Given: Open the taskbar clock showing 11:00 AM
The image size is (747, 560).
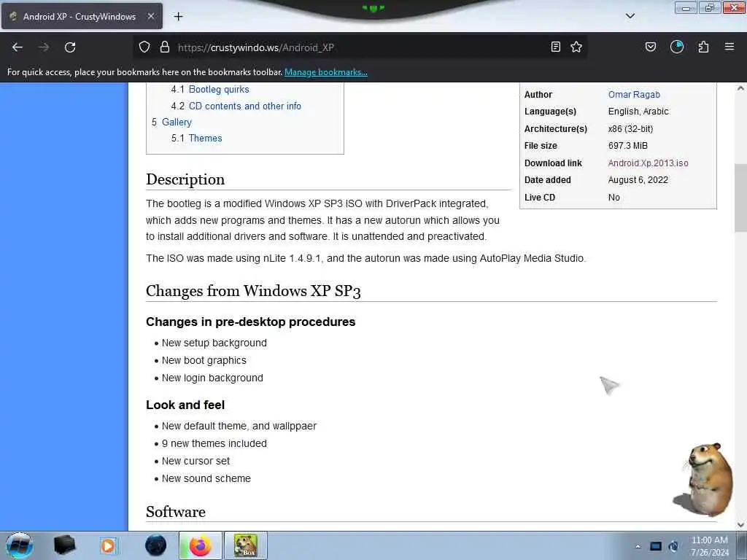Looking at the screenshot, I should (x=709, y=546).
